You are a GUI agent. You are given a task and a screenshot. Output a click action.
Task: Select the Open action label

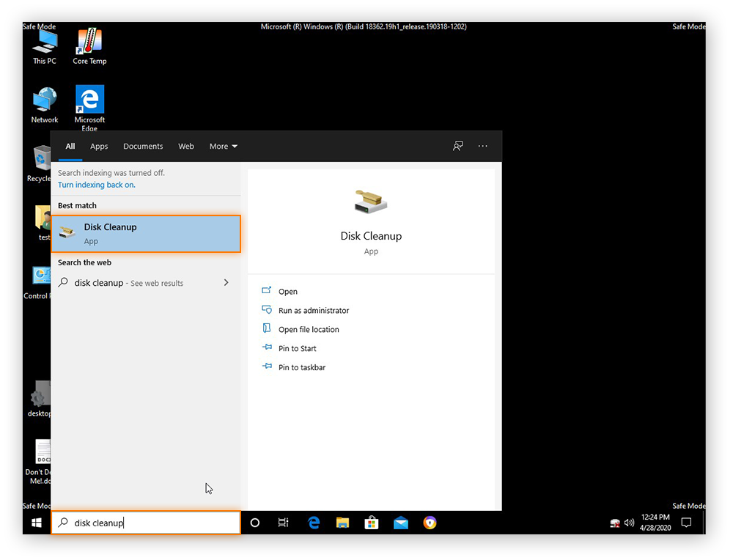pos(288,291)
